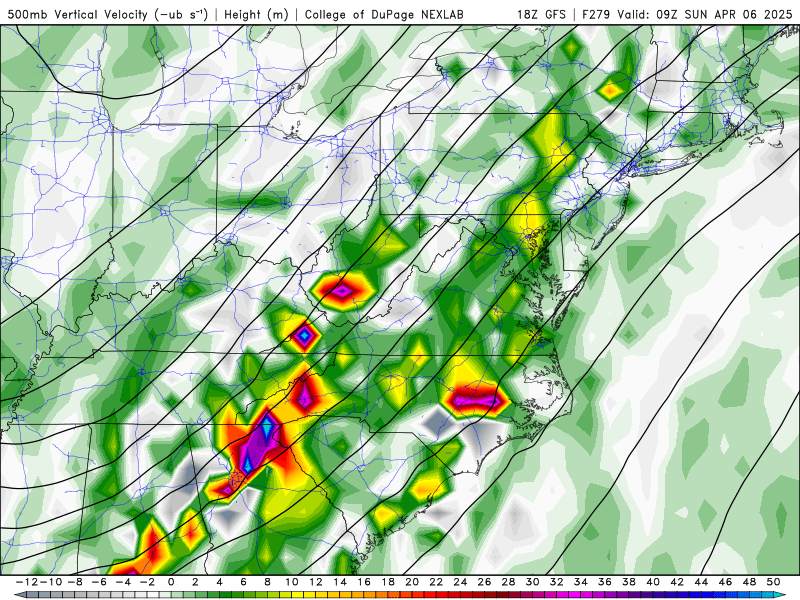The height and width of the screenshot is (600, 800).
Task: Select the '-10' legend value
Action: (x=50, y=582)
